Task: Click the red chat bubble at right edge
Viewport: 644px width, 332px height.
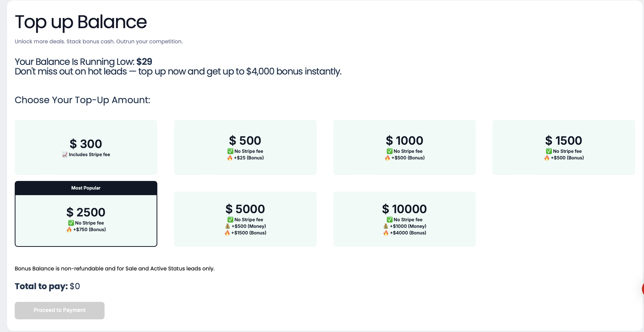Action: coord(642,289)
